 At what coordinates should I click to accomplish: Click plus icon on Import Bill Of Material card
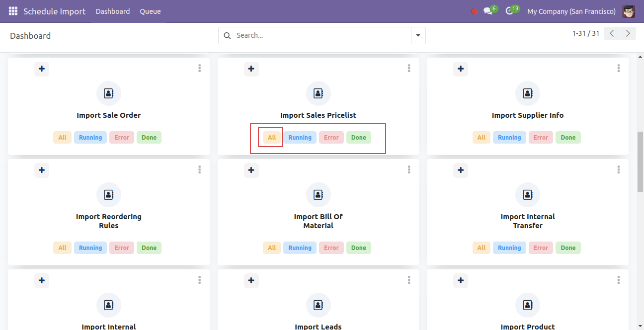[251, 170]
